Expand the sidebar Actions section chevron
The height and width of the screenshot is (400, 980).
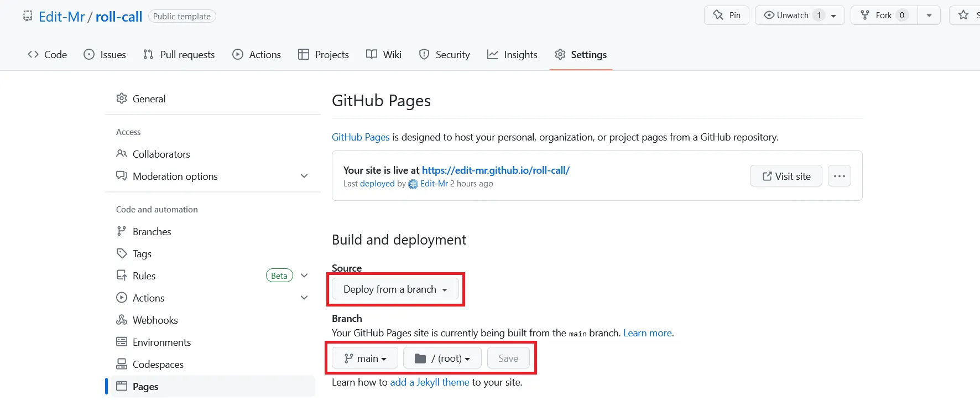(304, 298)
